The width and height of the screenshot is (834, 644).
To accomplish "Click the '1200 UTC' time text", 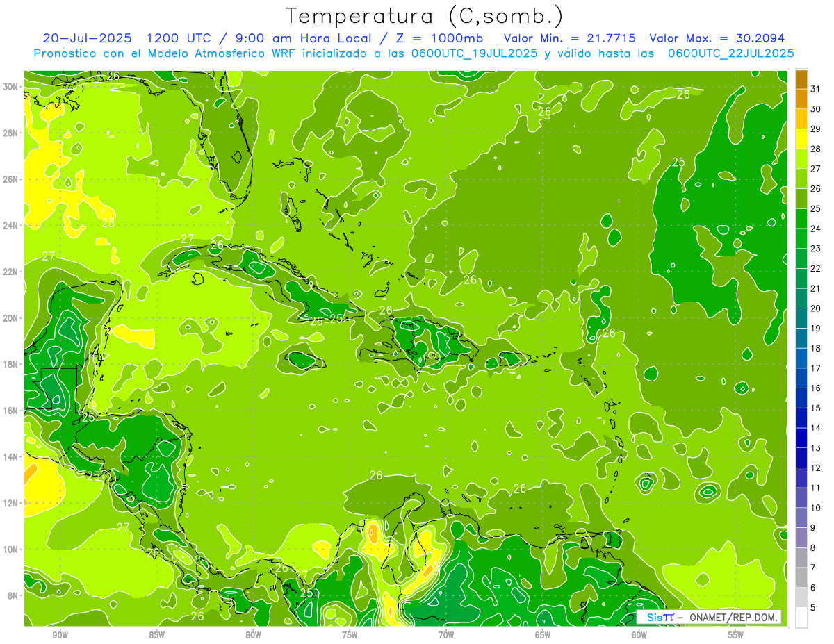I will point(178,38).
